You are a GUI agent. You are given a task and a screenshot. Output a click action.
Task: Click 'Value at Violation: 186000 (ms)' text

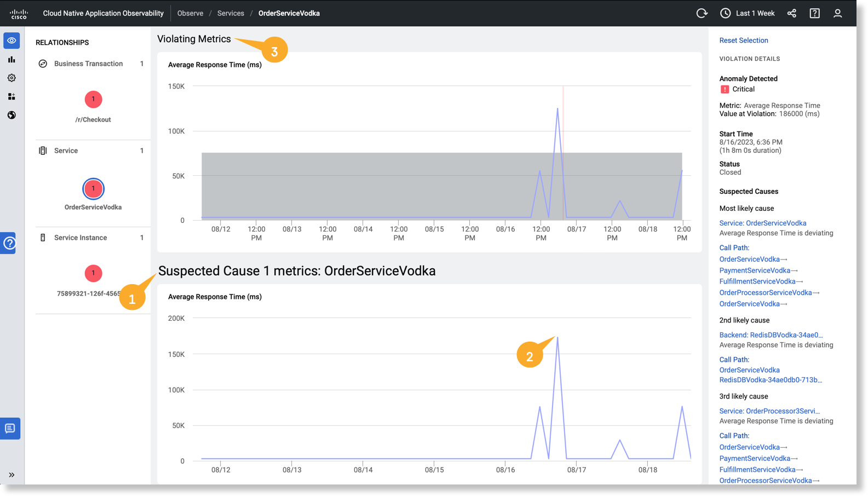click(x=769, y=114)
